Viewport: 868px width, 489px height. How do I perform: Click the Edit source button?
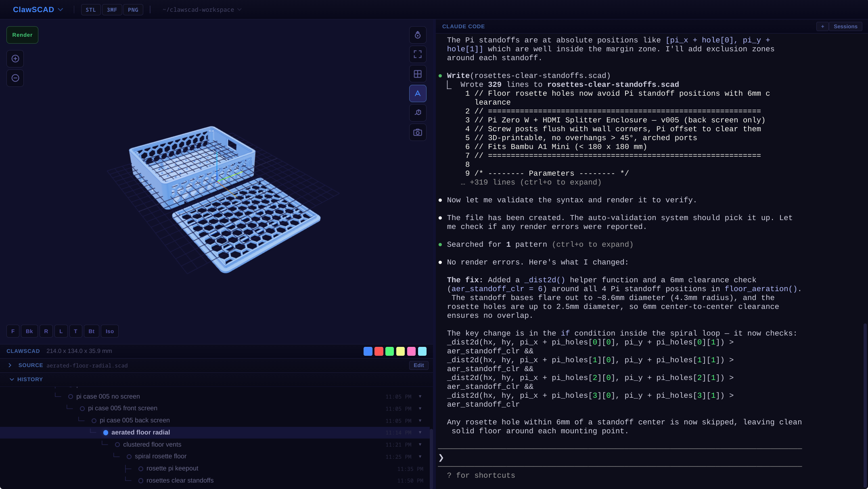tap(418, 365)
